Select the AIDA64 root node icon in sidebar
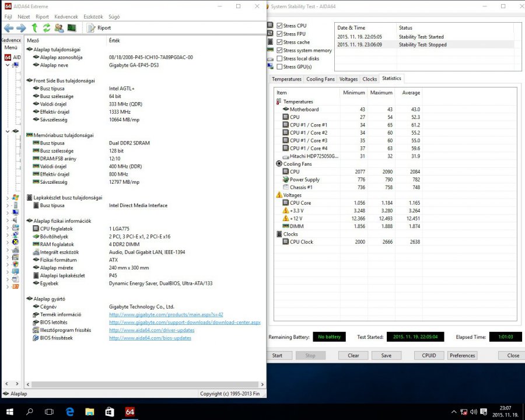 coord(8,57)
